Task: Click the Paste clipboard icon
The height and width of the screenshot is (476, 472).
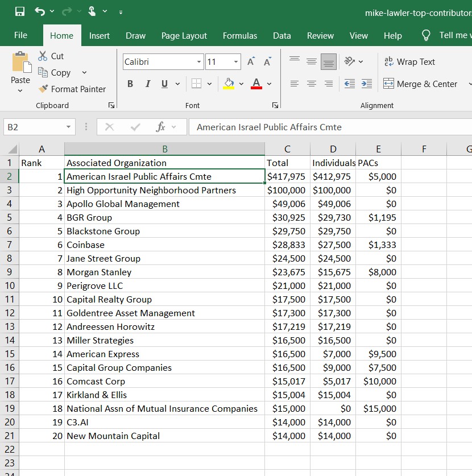Action: tap(22, 62)
